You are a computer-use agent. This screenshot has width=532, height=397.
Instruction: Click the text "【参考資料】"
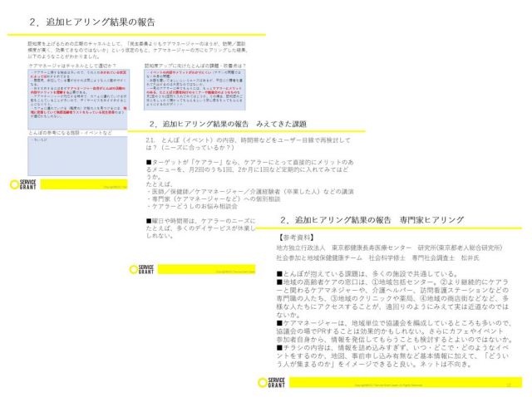tap(296, 238)
